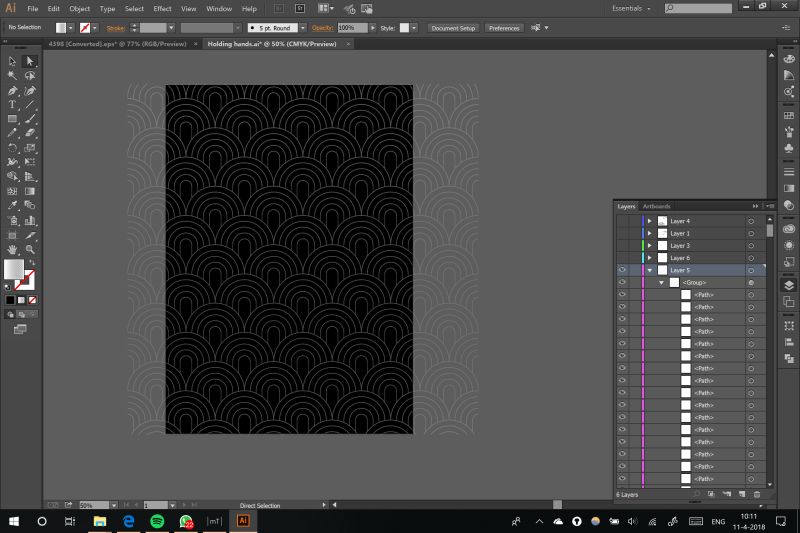Collapse the <Group> disclosure triangle
The height and width of the screenshot is (533, 800).
662,283
